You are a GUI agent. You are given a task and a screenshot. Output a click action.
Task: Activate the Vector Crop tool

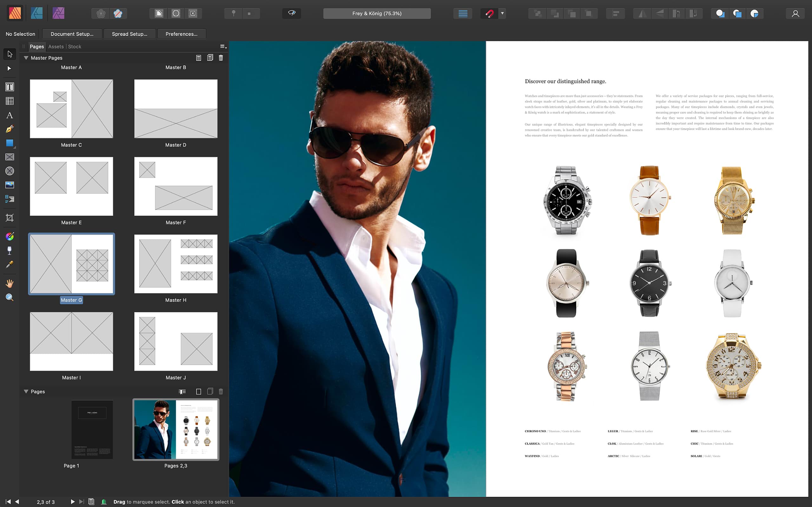pos(10,218)
